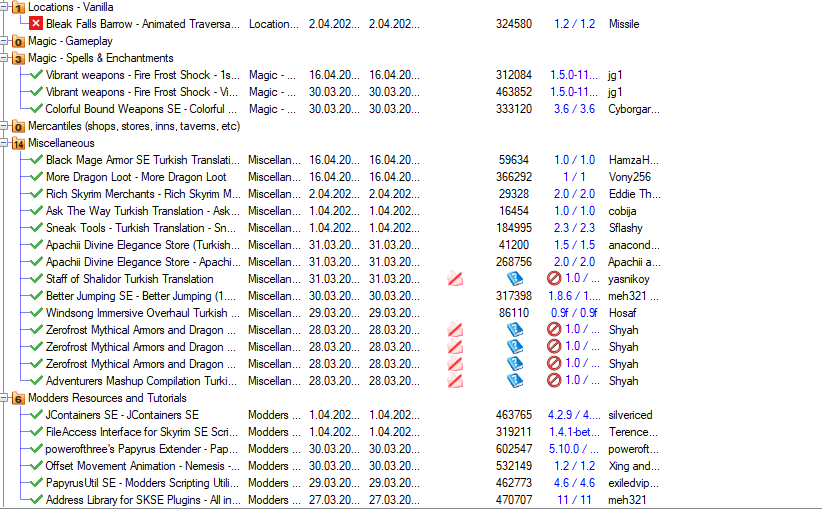Select Vibrant weapons mod ending in '1s...'

[143, 75]
